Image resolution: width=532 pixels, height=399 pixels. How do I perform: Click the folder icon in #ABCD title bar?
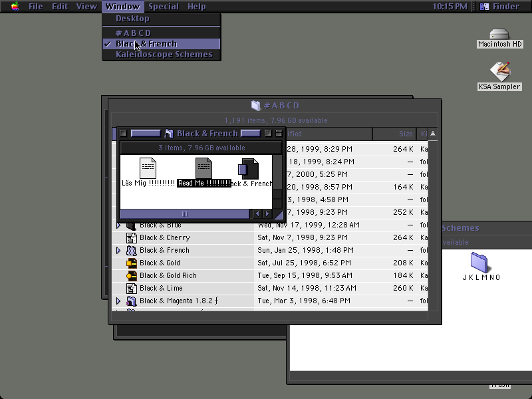pos(256,106)
